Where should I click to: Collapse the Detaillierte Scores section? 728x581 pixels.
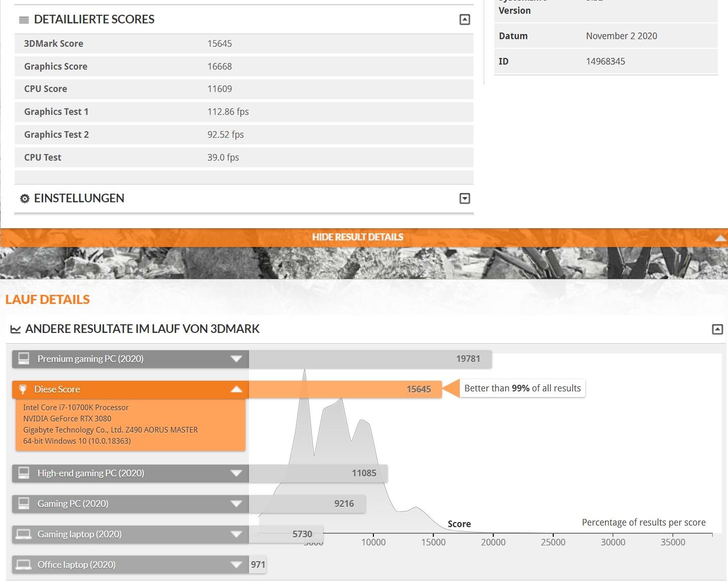[x=464, y=19]
